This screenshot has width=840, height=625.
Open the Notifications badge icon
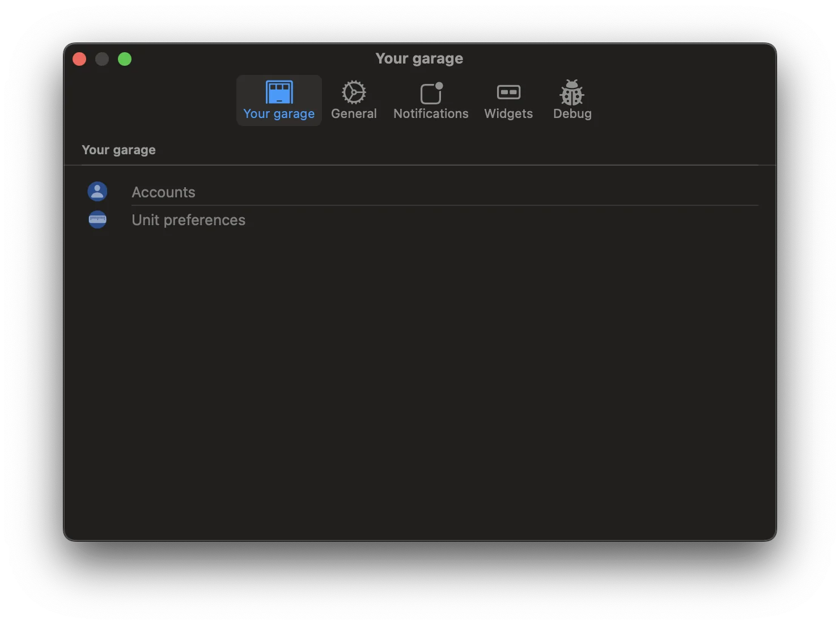click(x=431, y=93)
